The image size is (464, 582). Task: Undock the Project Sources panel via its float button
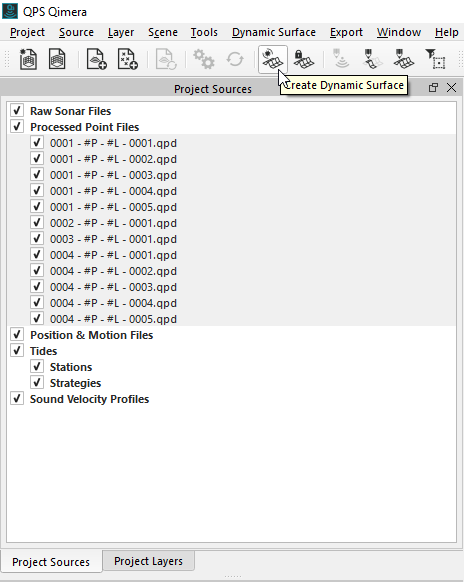coord(433,88)
